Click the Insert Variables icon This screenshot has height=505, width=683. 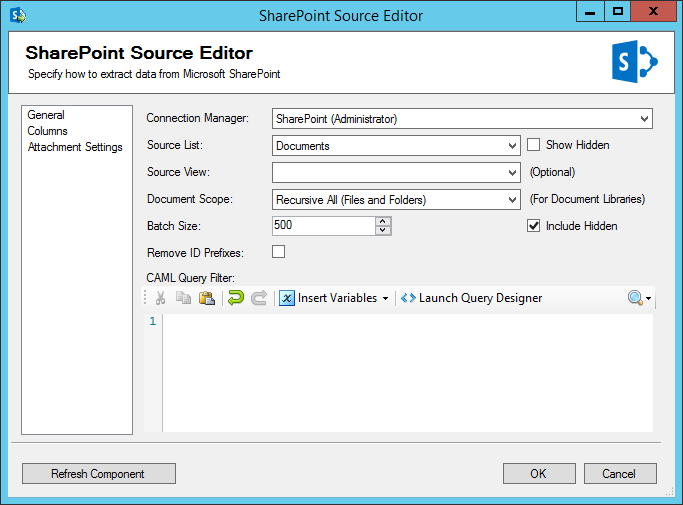pyautogui.click(x=287, y=298)
